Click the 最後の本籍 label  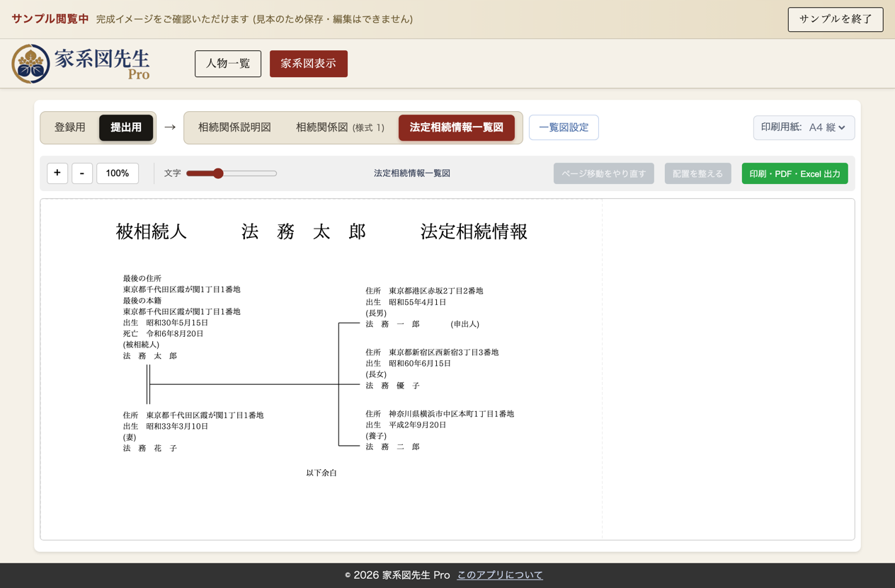(142, 301)
